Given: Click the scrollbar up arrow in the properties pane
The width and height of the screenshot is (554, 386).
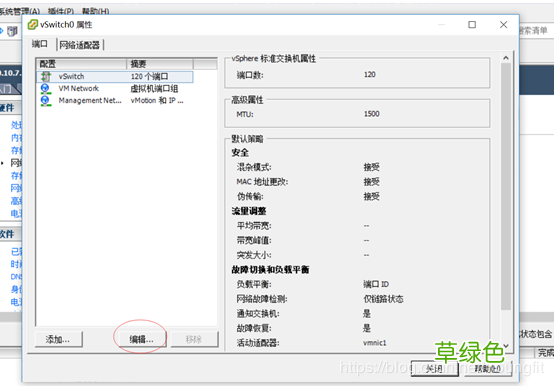Looking at the screenshot, I should 506,58.
